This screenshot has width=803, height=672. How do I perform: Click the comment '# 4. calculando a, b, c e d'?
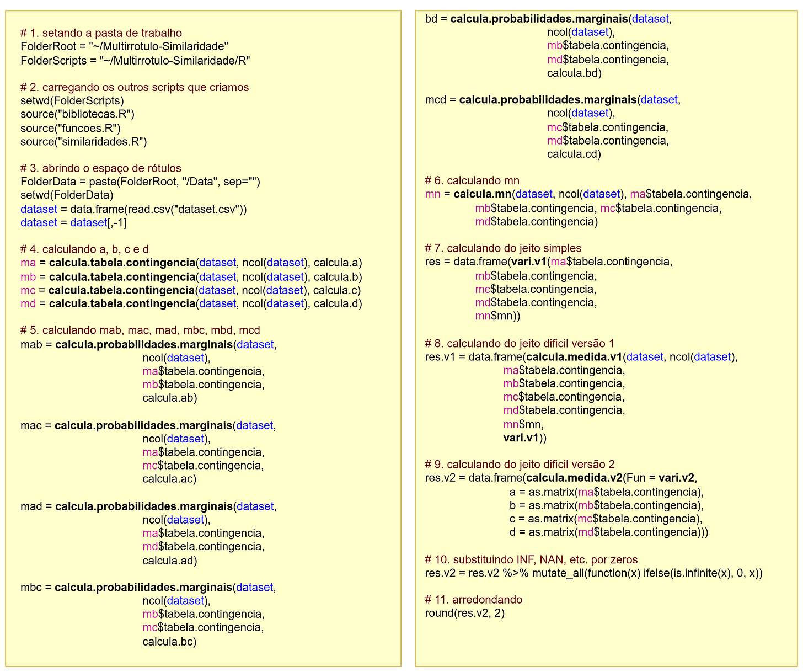point(84,249)
